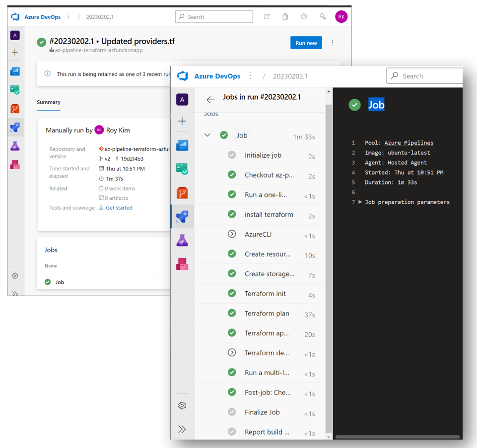The width and height of the screenshot is (477, 448).
Task: Open Artifacts icon in front window sidebar
Action: 182,264
